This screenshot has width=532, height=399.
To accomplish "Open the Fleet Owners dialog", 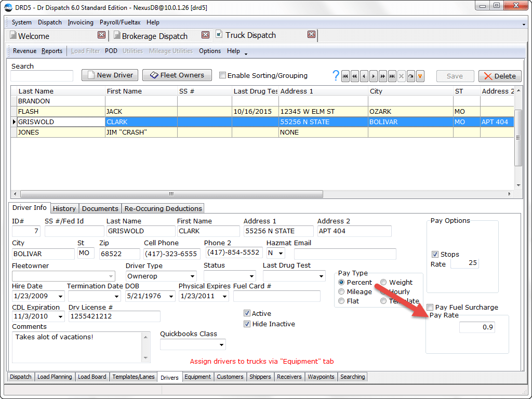I will point(177,75).
